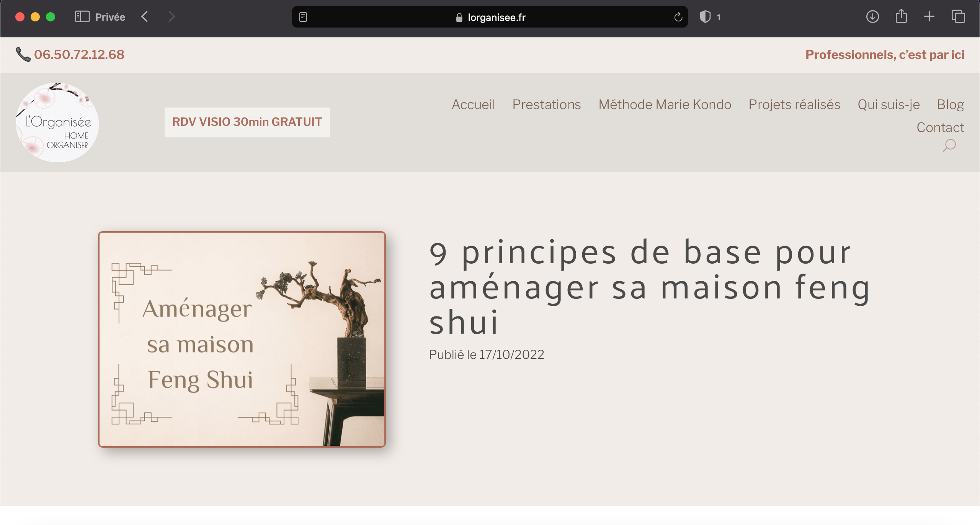The height and width of the screenshot is (525, 980).
Task: Open the Reader view icon
Action: pos(303,17)
